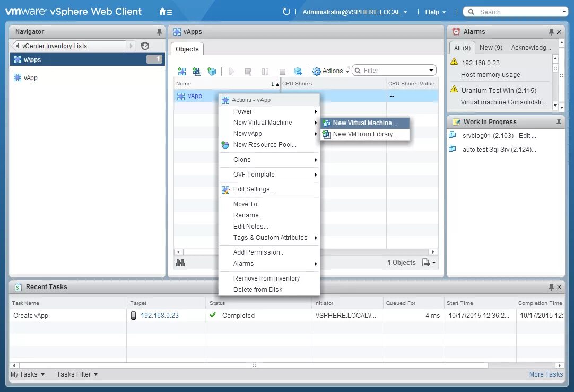574x392 pixels.
Task: Open the Power submenu
Action: 269,111
